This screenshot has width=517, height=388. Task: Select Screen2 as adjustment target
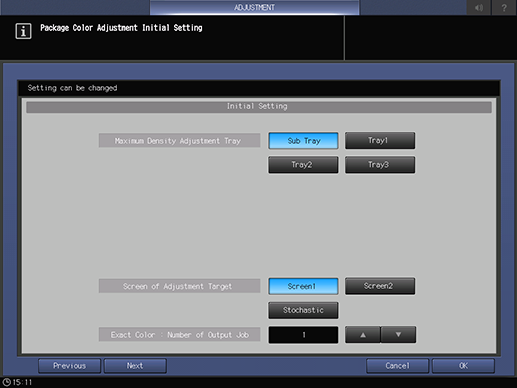click(380, 286)
